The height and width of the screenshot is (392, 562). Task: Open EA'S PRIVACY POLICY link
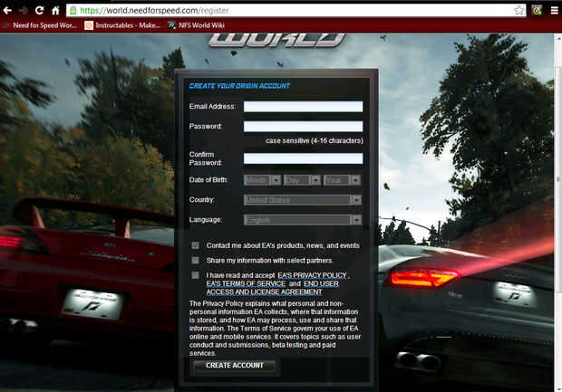pyautogui.click(x=312, y=275)
